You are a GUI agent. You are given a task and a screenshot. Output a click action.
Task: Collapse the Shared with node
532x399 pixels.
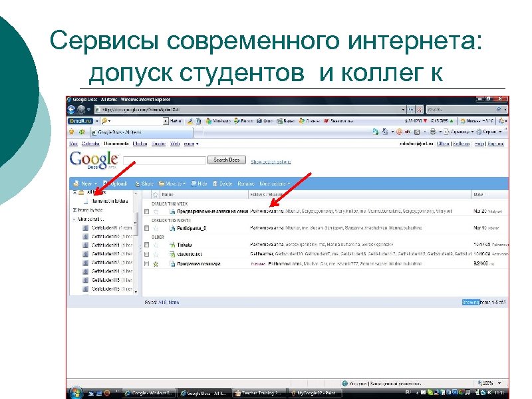tap(74, 219)
